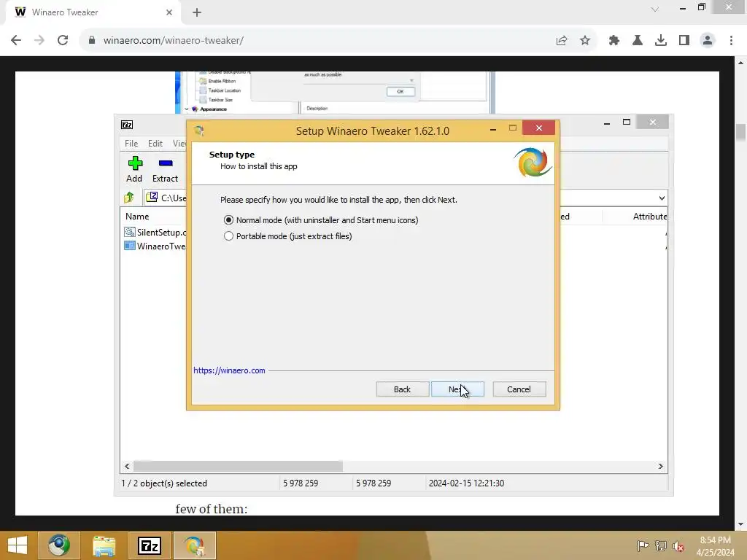Switch to Winaero setup in taskbar
747x560 pixels.
click(194, 545)
